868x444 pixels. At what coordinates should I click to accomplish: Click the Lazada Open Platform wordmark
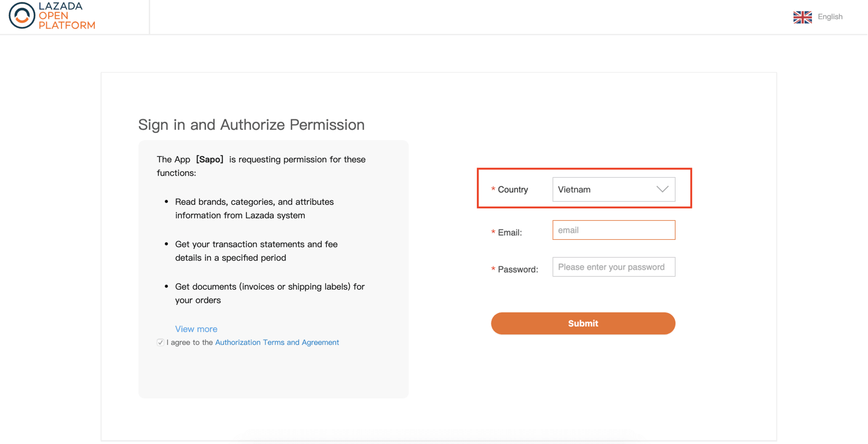point(66,16)
